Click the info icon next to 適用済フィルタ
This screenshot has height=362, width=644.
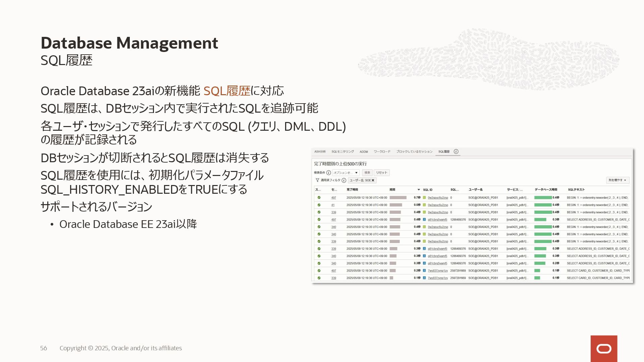point(344,180)
